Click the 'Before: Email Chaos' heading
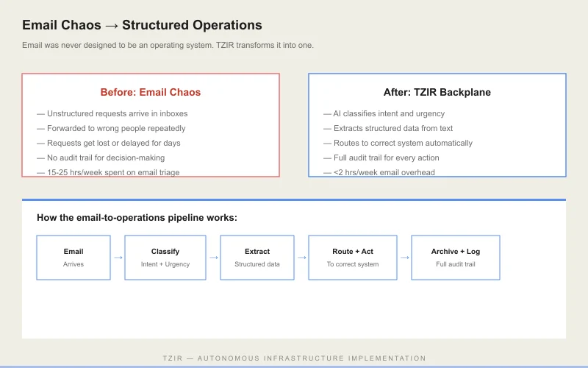Image resolution: width=588 pixels, height=368 pixels. click(x=151, y=93)
